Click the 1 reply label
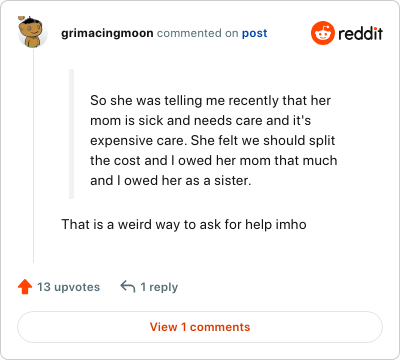This screenshot has height=360, width=400. pos(159,287)
